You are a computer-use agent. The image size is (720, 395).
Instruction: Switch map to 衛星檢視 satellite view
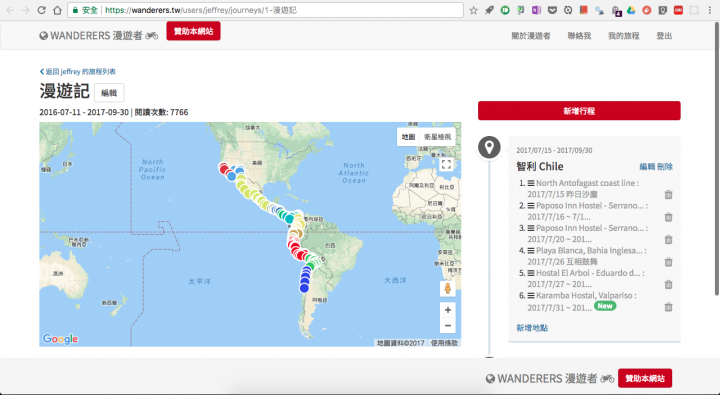click(x=437, y=137)
